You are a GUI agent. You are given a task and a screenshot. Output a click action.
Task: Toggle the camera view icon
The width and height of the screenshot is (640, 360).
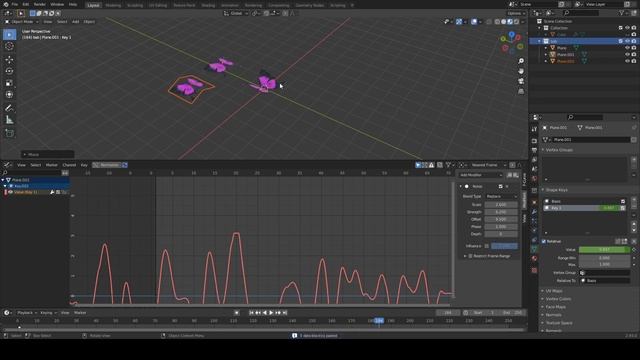[521, 81]
